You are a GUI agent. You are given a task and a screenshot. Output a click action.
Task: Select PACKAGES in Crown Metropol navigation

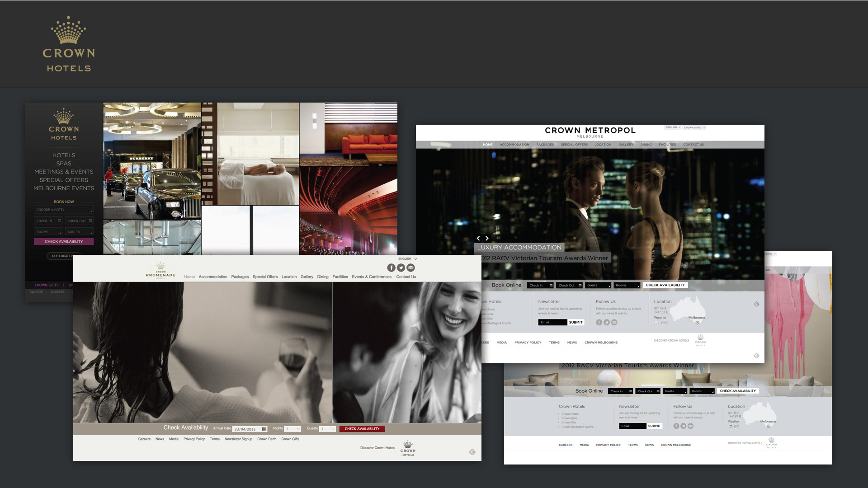(x=545, y=145)
